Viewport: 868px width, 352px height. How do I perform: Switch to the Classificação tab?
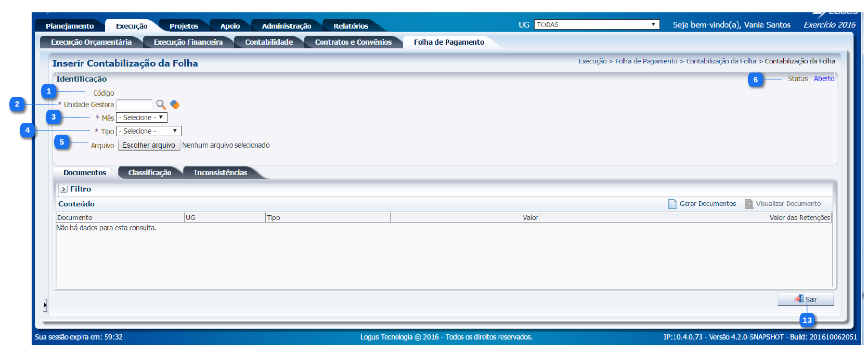coord(150,173)
